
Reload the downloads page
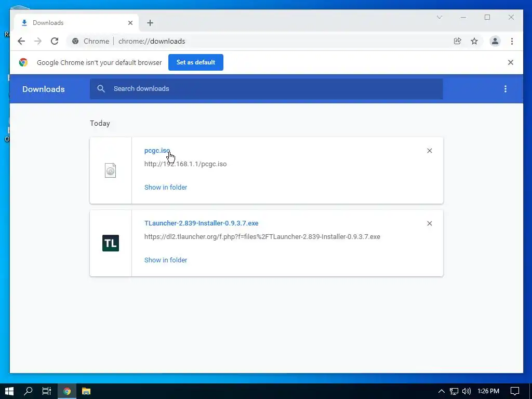(54, 41)
